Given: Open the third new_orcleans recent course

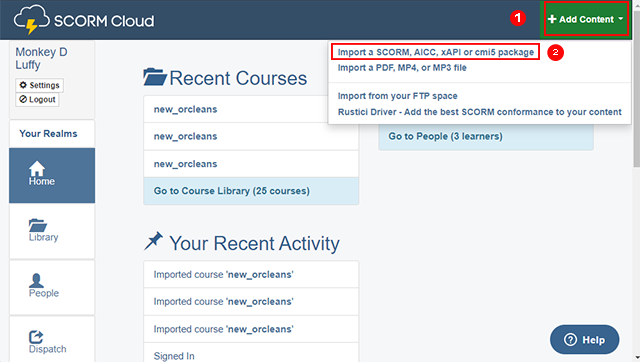Looking at the screenshot, I should [251, 164].
